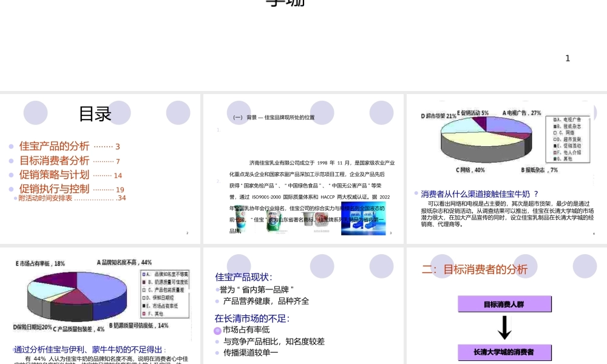Select the pie label C 网络, 40%
607x364 pixels.
pos(470,170)
